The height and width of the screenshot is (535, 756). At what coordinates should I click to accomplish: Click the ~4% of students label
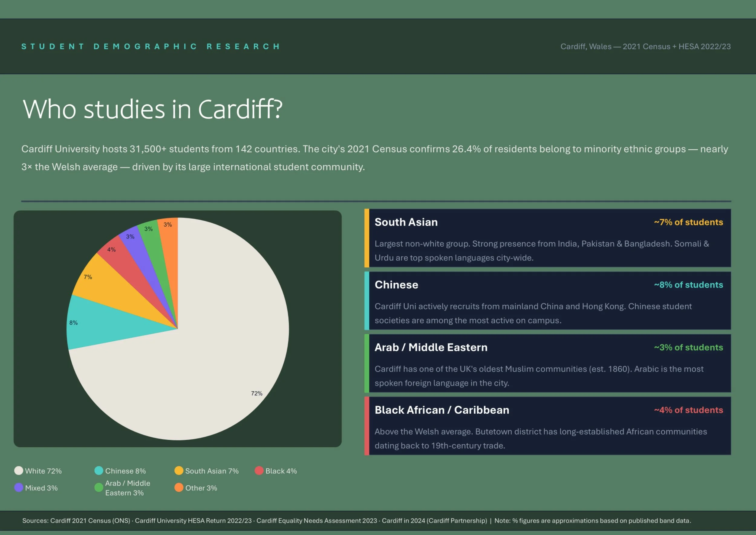pos(689,410)
